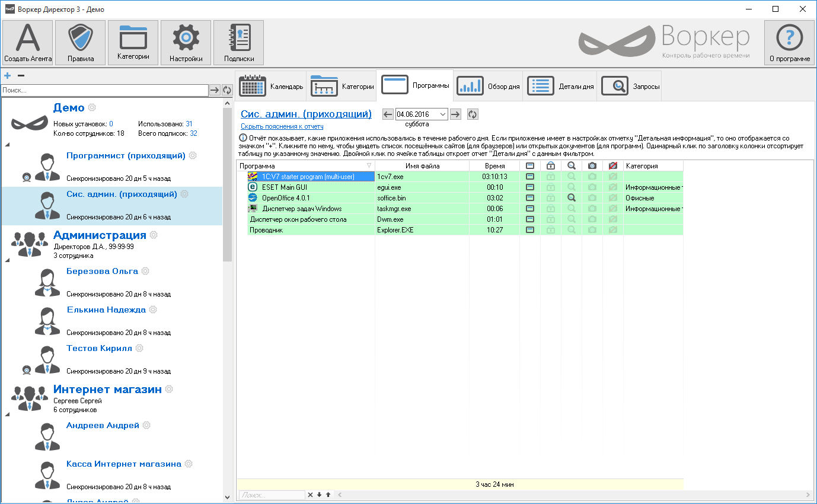The image size is (817, 504).
Task: Collapse the Демо group triangle
Action: [7, 145]
